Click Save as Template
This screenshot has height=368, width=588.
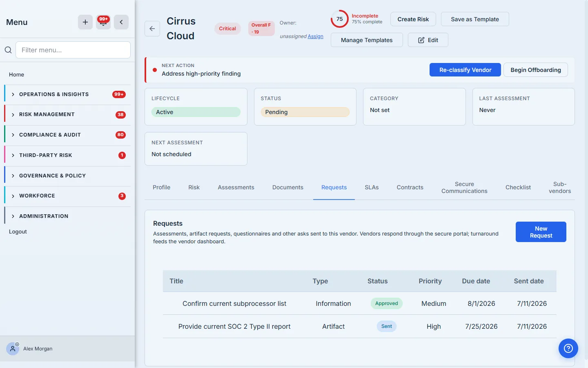[x=475, y=19]
